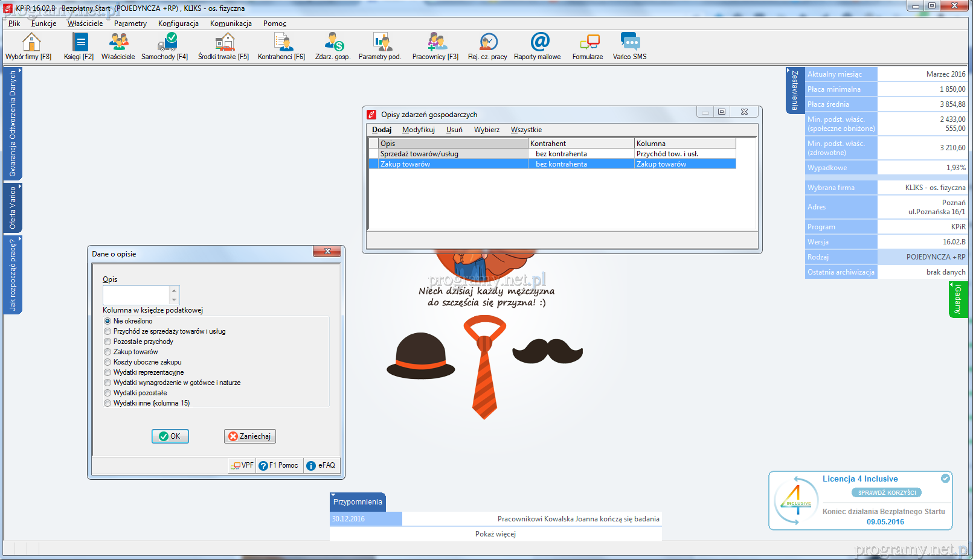Screen dimensions: 973x560
Task: Open Wybór firmy house icon
Action: coord(31,43)
